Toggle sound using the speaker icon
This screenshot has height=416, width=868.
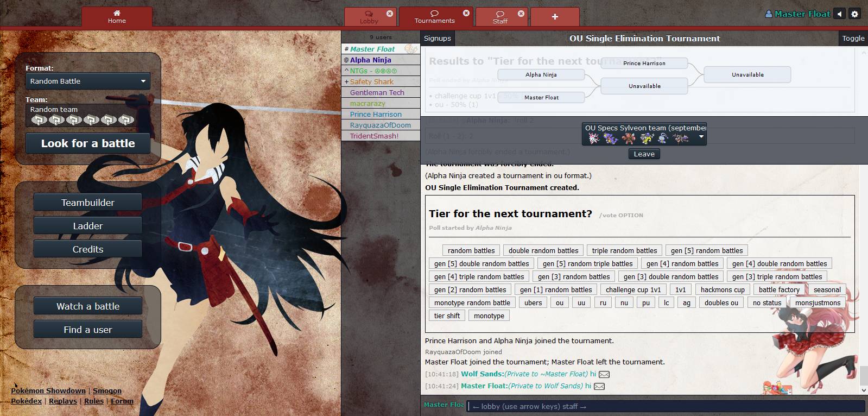840,14
